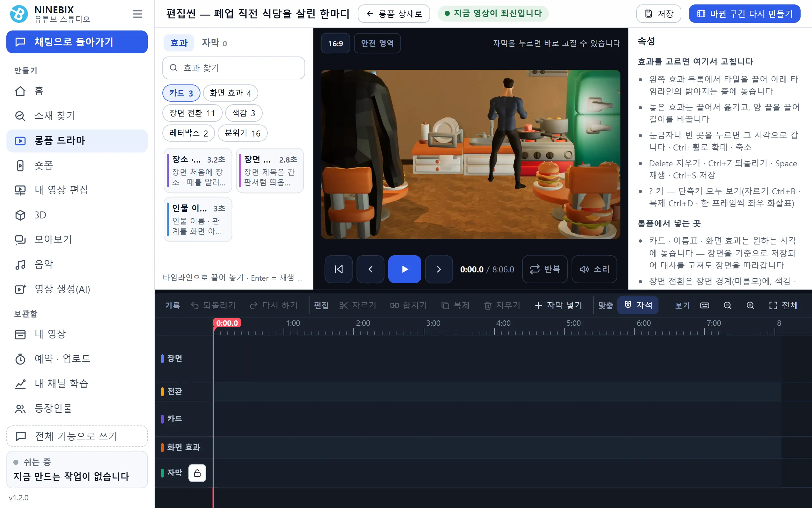The image size is (812, 508).
Task: Open the 3D section
Action: 77,215
